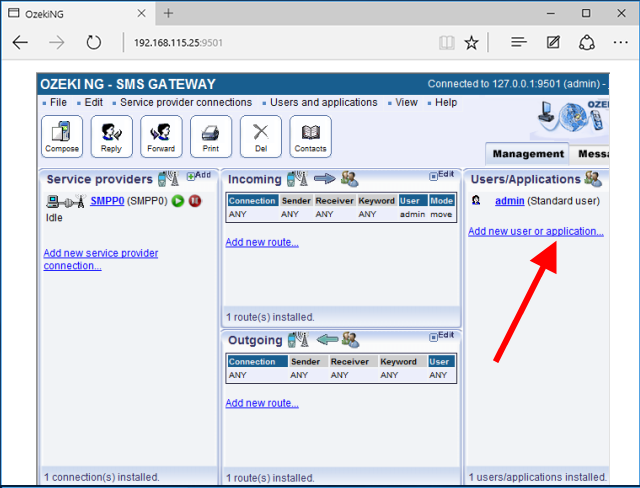
Task: Click Edit button in Incoming panel
Action: click(441, 175)
